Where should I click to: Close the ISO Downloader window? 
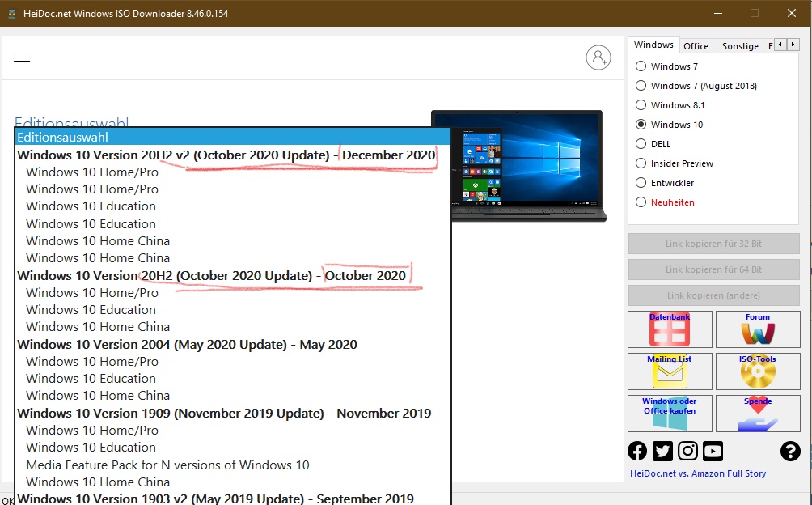click(791, 14)
